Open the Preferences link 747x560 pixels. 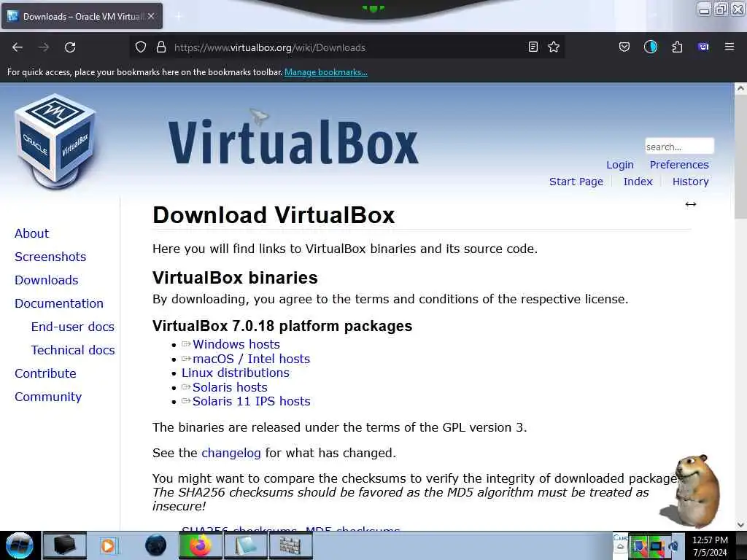click(x=679, y=165)
